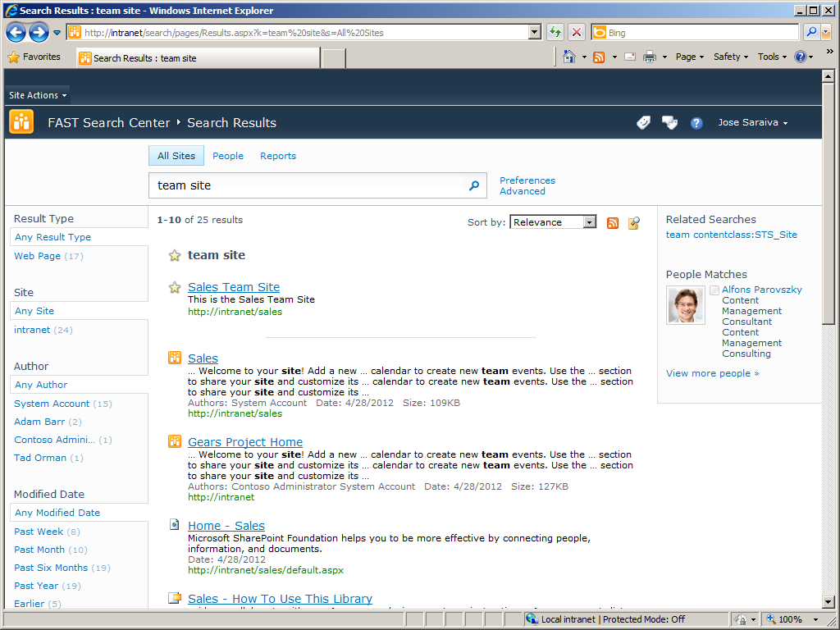Viewport: 840px width, 630px height.
Task: Click the zoom magnifier icon in status bar
Action: pos(771,619)
